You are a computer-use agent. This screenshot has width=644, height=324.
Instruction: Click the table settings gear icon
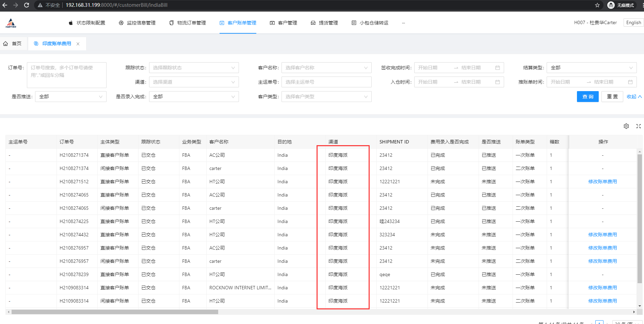pyautogui.click(x=626, y=126)
